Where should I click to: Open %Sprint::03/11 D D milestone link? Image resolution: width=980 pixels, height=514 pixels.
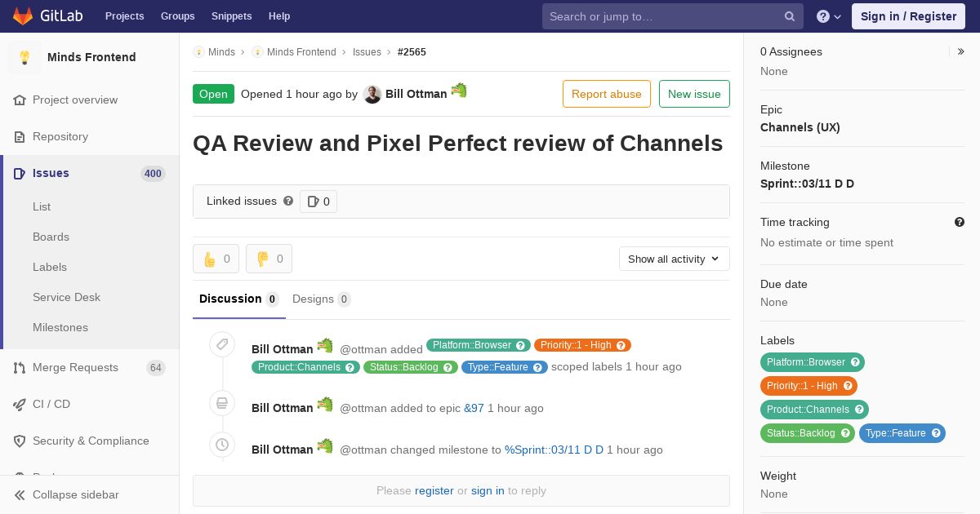pyautogui.click(x=554, y=450)
